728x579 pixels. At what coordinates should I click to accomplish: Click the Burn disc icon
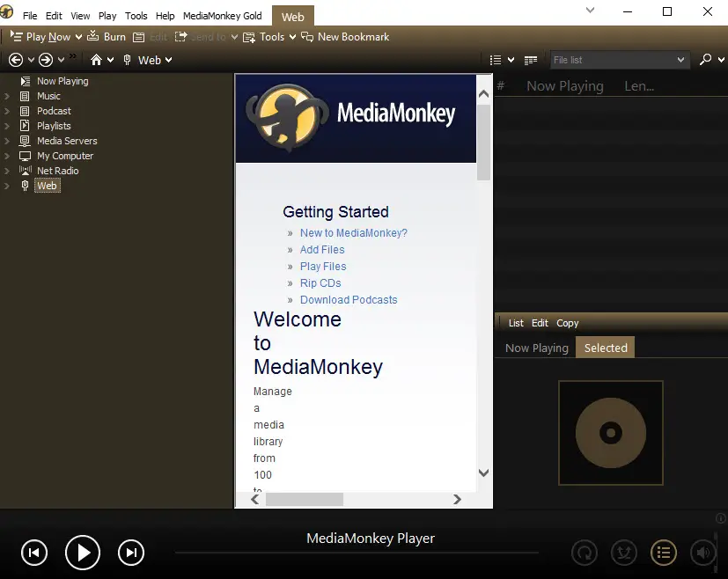92,36
